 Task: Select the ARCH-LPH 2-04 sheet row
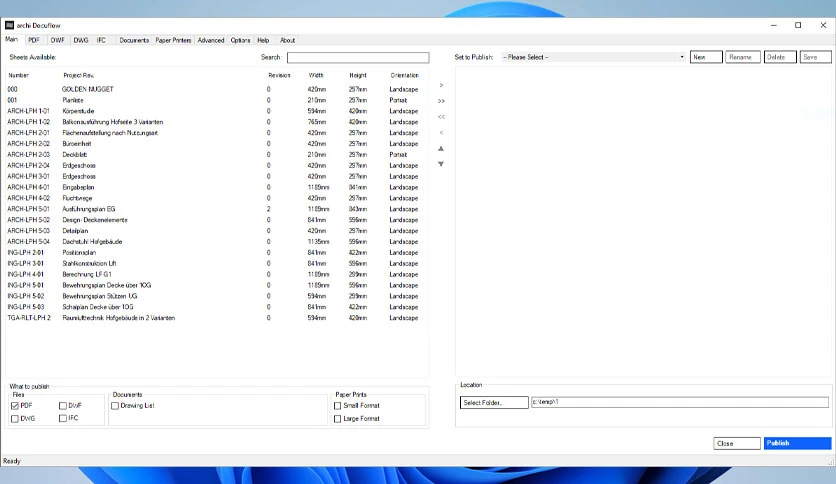click(x=218, y=165)
